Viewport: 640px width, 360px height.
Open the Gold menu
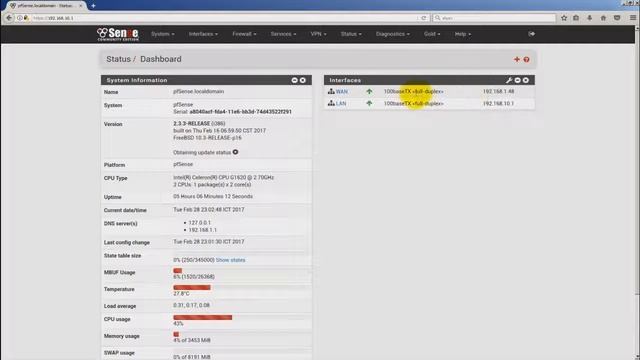click(432, 34)
